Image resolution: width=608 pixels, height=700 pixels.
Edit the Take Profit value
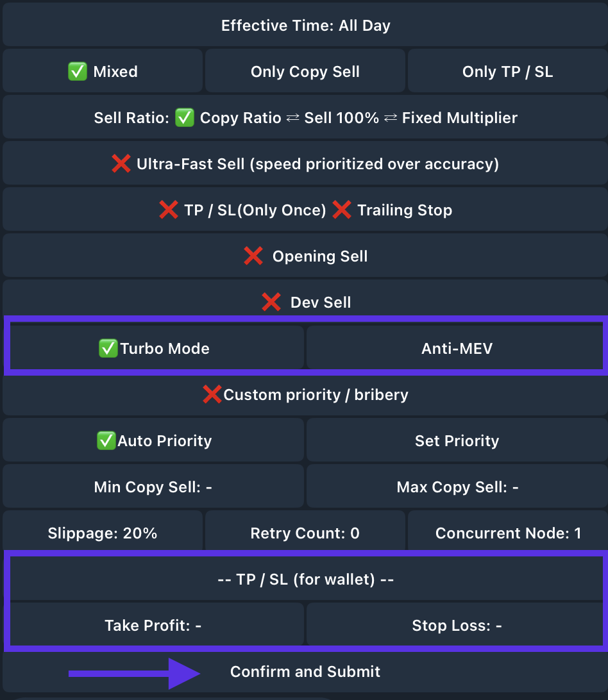pos(154,626)
